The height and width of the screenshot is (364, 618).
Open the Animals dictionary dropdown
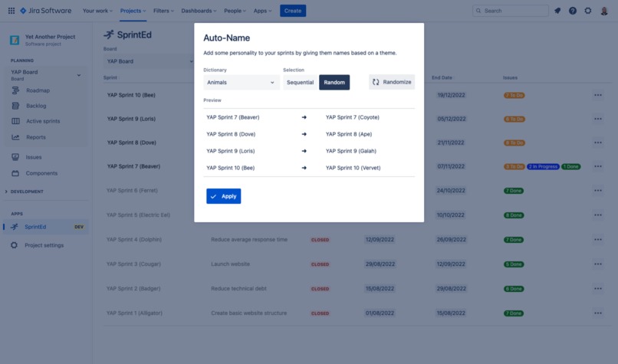pyautogui.click(x=242, y=82)
